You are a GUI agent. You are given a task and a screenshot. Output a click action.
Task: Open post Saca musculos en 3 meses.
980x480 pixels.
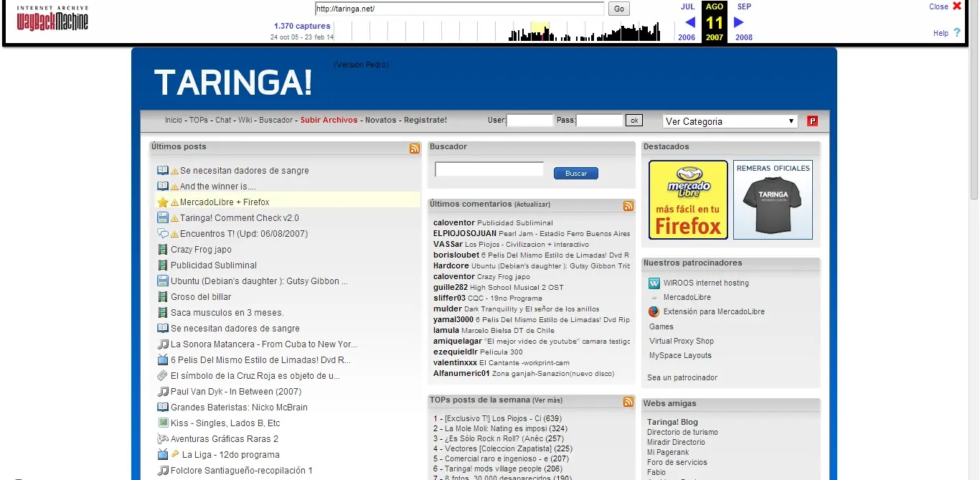pos(227,313)
